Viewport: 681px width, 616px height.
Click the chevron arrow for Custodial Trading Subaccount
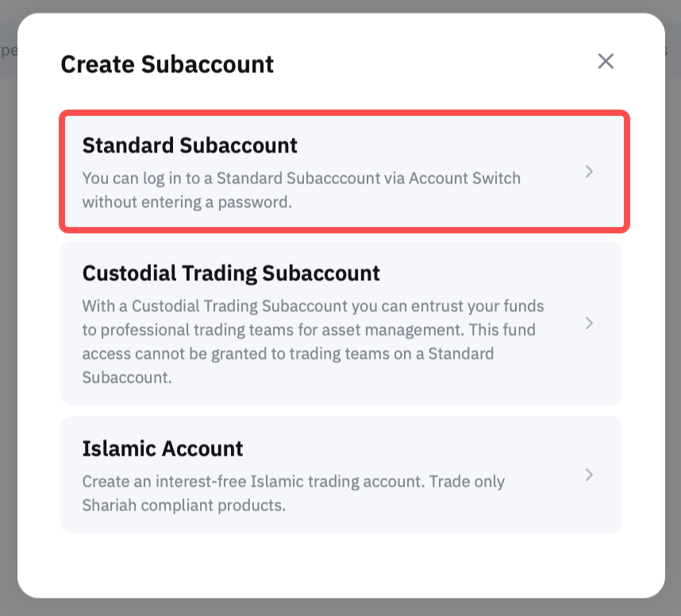[x=589, y=323]
